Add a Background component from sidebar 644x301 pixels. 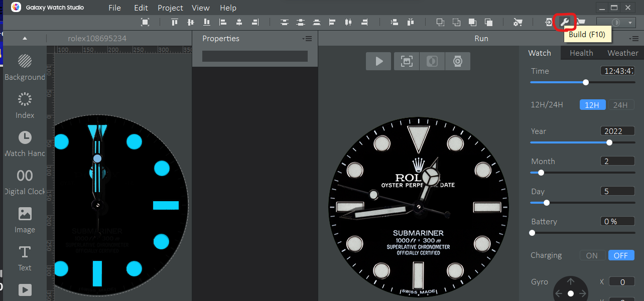[x=25, y=67]
